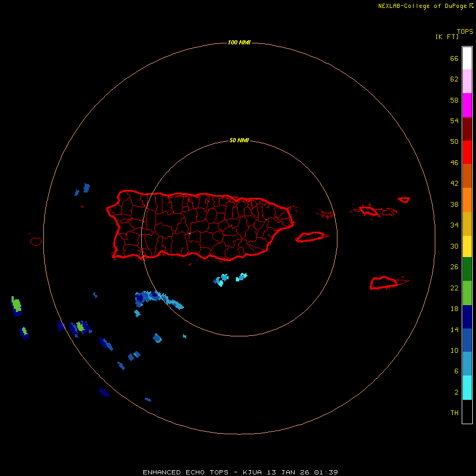Click the legend value '10'
Image resolution: width=476 pixels, height=476 pixels.
point(454,350)
